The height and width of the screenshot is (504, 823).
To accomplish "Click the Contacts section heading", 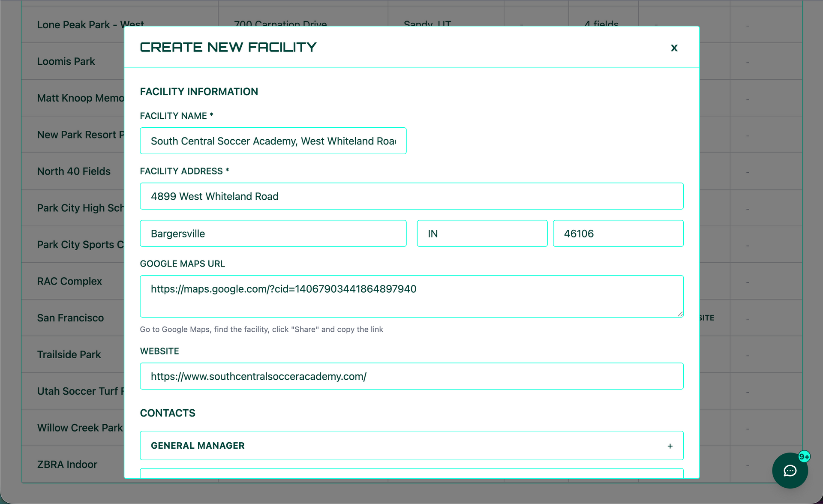I will tap(168, 413).
